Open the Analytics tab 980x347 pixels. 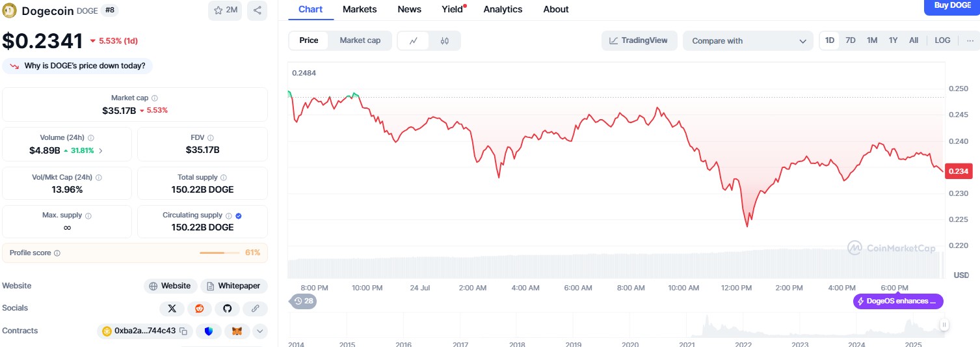coord(503,9)
